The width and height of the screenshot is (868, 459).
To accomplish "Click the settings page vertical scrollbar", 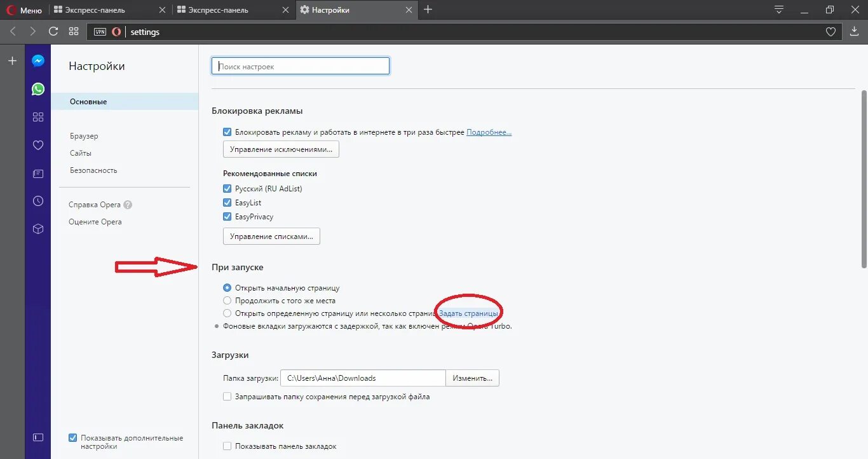I will pos(864,179).
